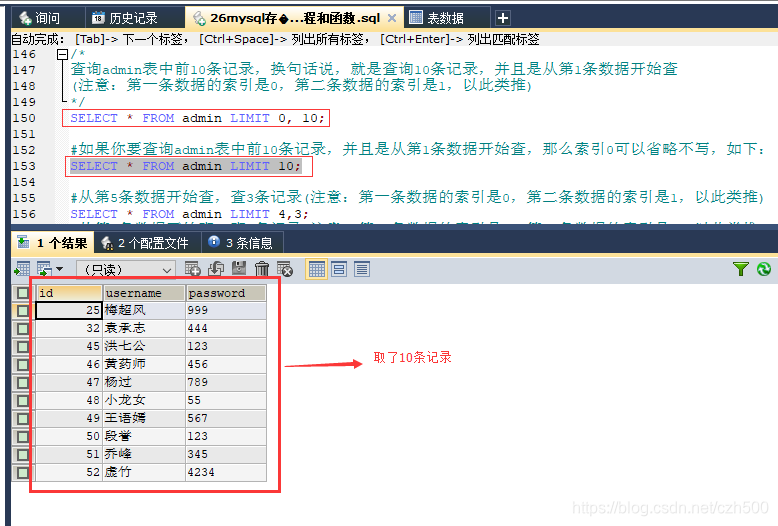Viewport: 778px width, 526px height.
Task: Open the 询问 query tab
Action: (48, 18)
